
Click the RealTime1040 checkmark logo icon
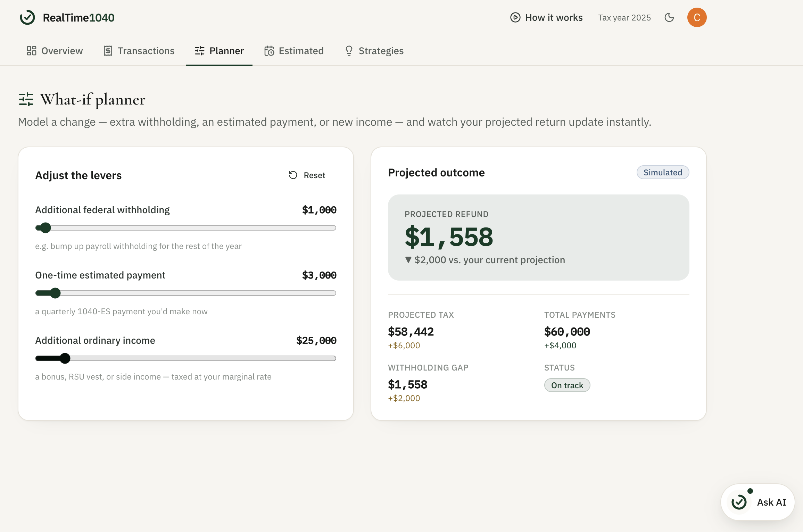click(x=27, y=17)
